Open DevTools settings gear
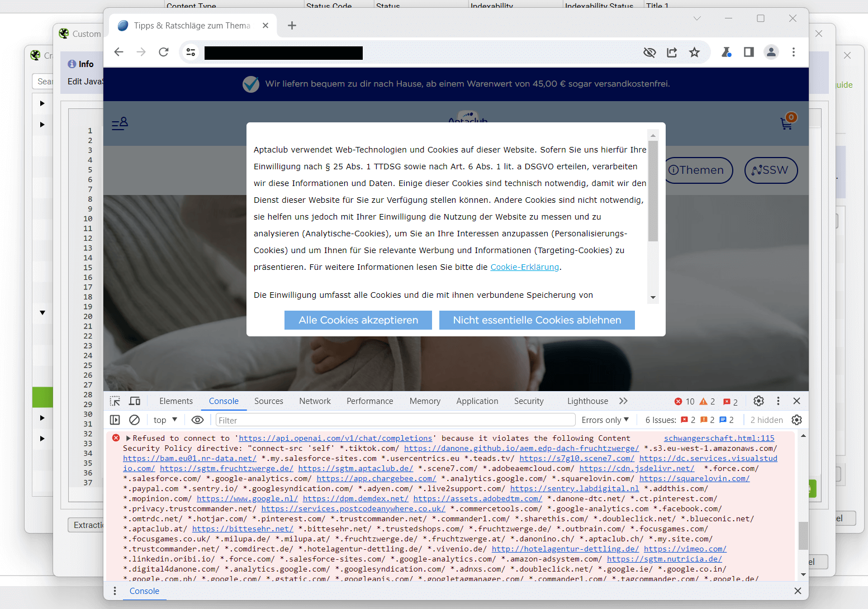The width and height of the screenshot is (868, 609). pos(758,401)
